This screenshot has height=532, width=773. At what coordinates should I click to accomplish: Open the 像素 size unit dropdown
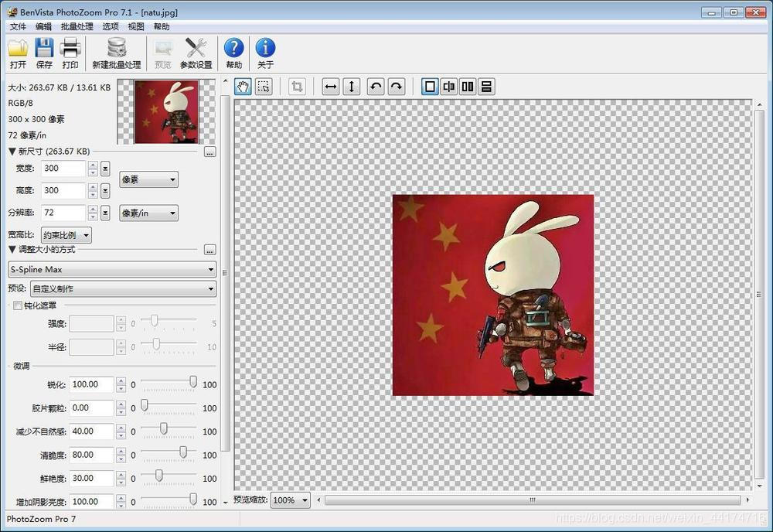pyautogui.click(x=149, y=180)
